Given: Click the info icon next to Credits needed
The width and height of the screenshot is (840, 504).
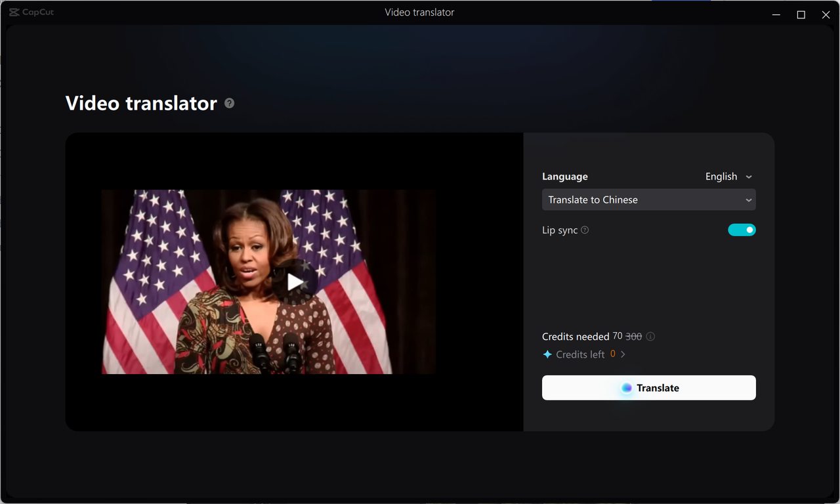Looking at the screenshot, I should click(x=650, y=336).
